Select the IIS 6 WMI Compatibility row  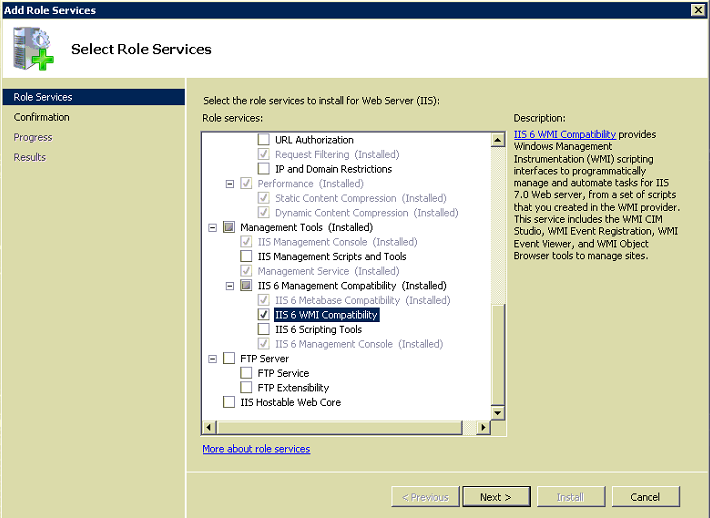pyautogui.click(x=326, y=315)
